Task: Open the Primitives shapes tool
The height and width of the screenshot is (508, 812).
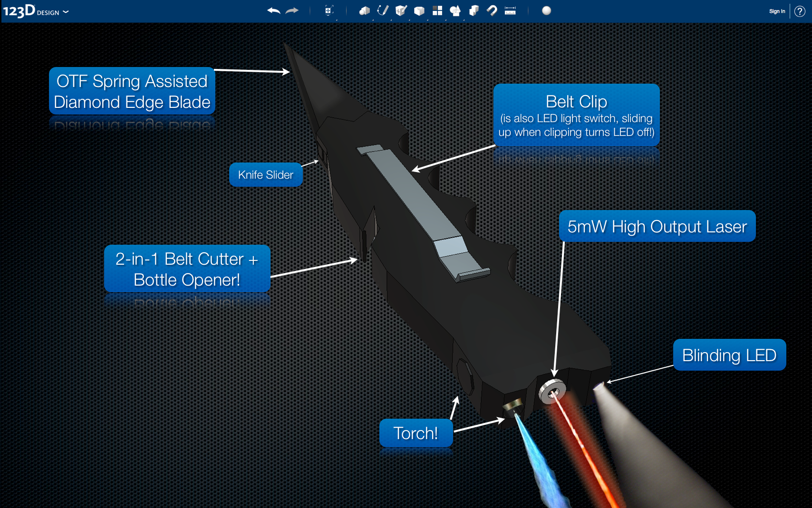Action: 365,10
